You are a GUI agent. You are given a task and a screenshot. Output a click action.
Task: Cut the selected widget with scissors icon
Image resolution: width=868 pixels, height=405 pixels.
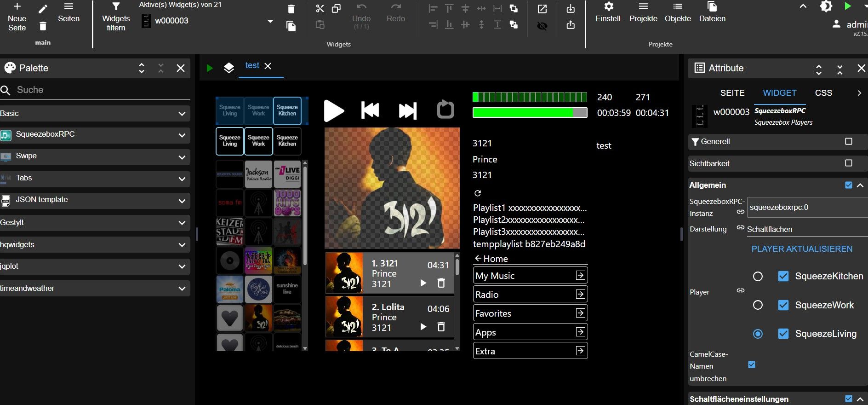pyautogui.click(x=320, y=9)
